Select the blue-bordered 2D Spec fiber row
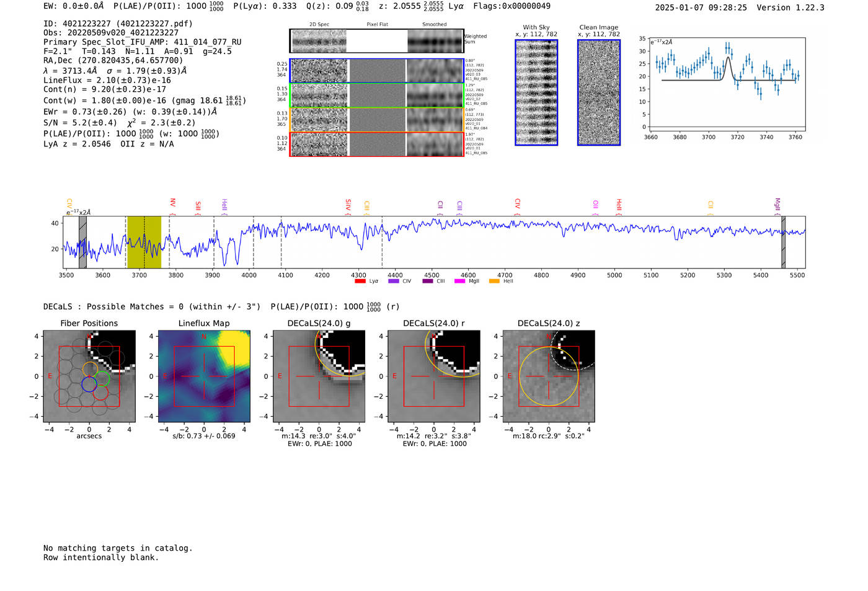Image resolution: width=868 pixels, height=591 pixels. 376,71
